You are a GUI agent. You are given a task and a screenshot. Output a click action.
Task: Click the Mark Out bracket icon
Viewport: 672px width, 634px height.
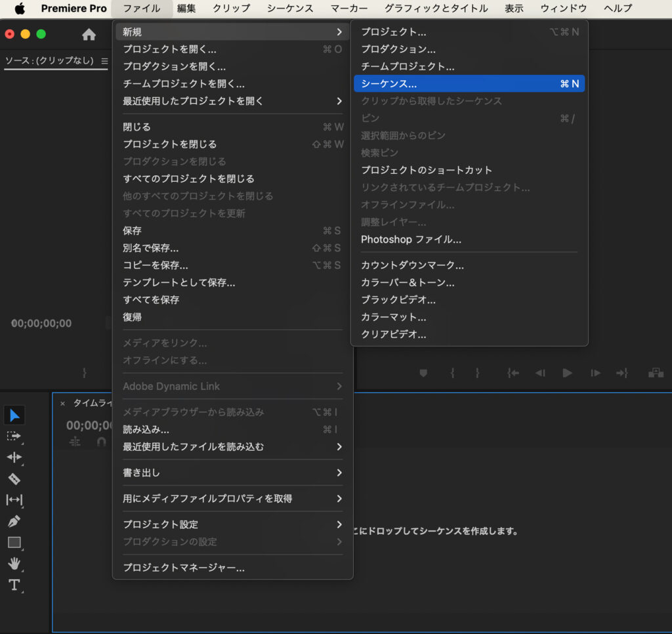(478, 373)
